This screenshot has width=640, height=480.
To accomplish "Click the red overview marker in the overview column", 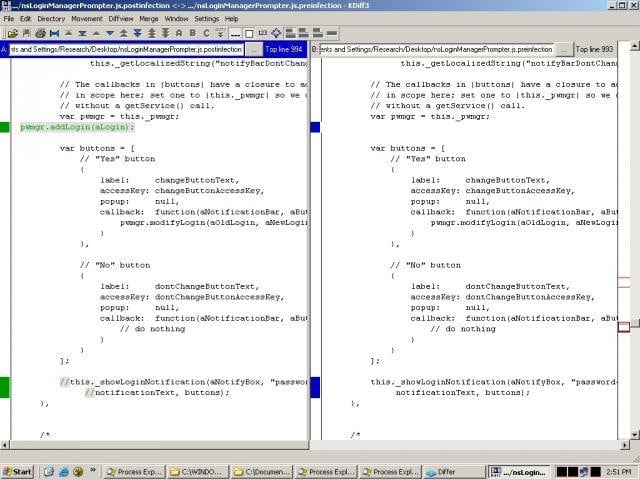I will pos(624,327).
